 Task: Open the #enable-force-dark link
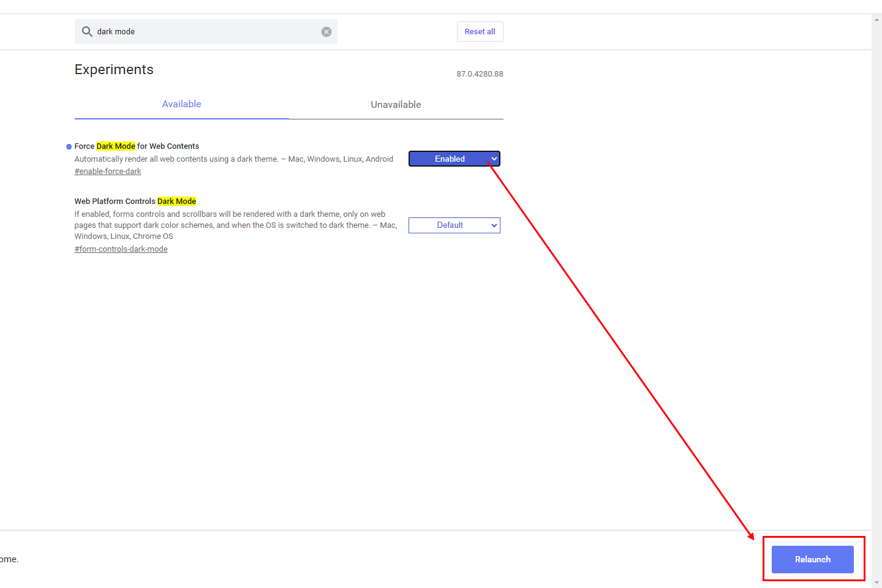pyautogui.click(x=108, y=171)
